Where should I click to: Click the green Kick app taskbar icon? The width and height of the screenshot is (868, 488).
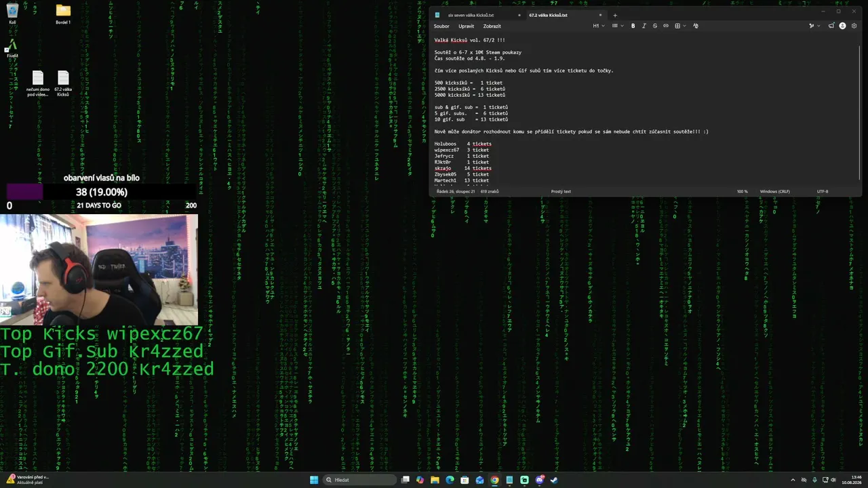(x=524, y=480)
